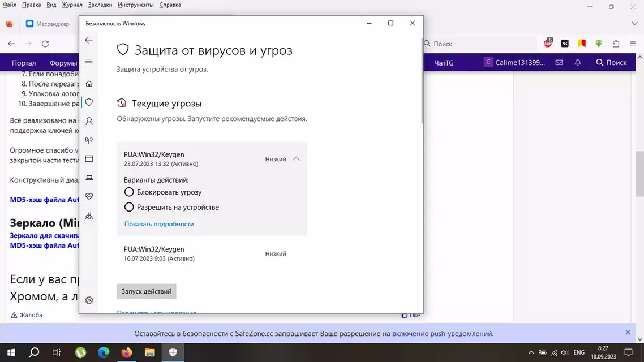Open uTorrent from taskbar
Viewport: 644px width, 362px height.
pos(80,352)
